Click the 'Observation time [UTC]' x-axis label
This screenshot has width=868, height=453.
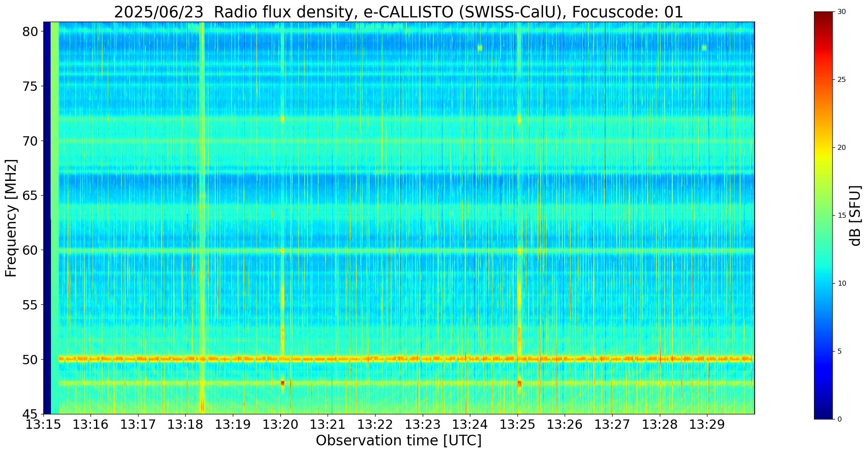[399, 441]
